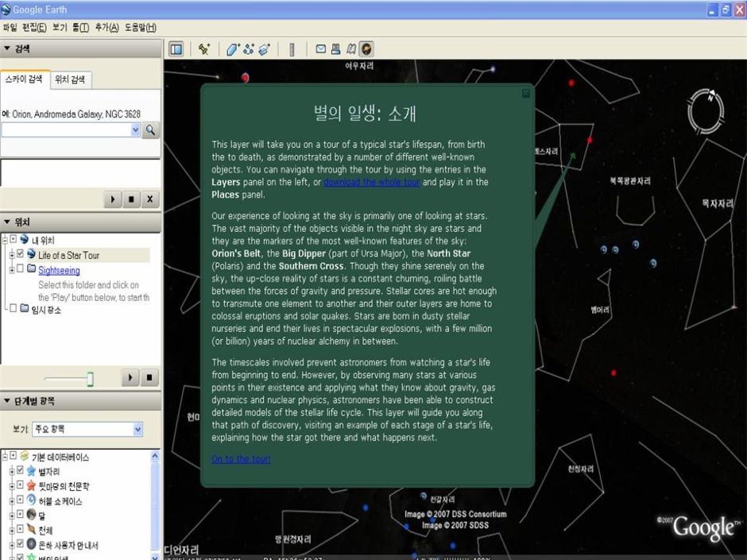The image size is (747, 560).
Task: Open the Sightseeing link in Places
Action: point(59,270)
